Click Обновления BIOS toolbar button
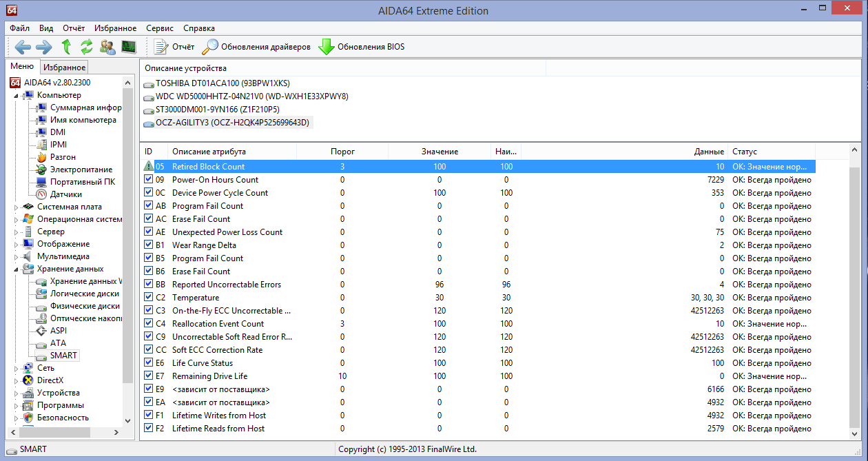868x461 pixels. (x=361, y=47)
